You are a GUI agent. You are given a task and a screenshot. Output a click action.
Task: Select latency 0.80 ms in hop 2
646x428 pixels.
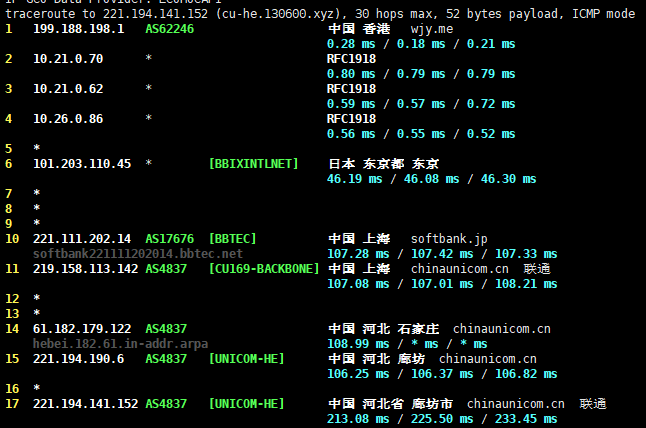pyautogui.click(x=351, y=74)
